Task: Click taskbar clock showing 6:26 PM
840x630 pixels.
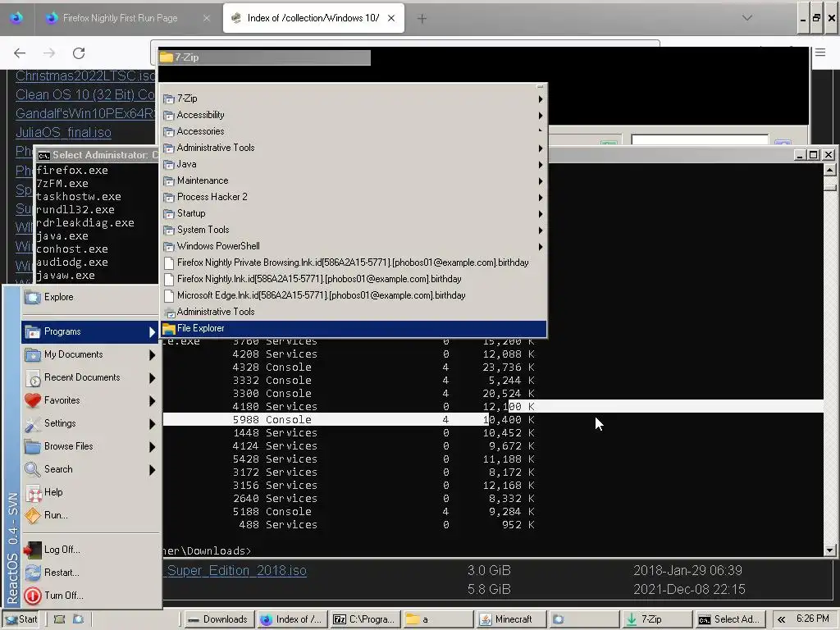Action: pyautogui.click(x=812, y=619)
